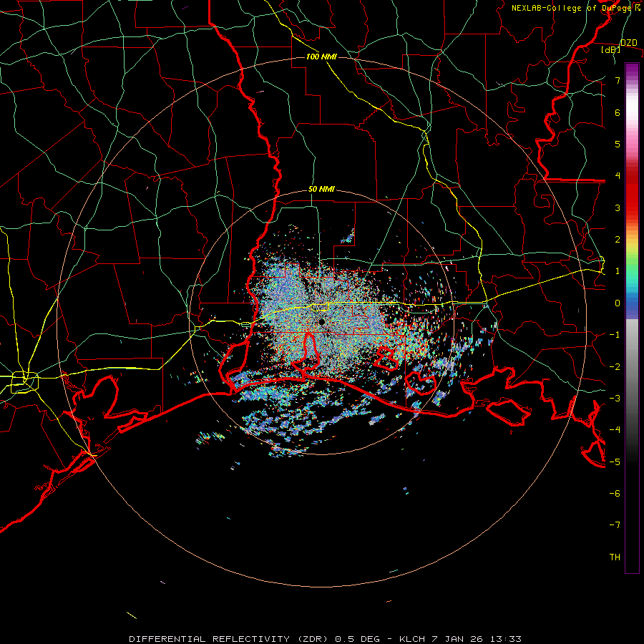Click the 100 NMI range ring label
The height and width of the screenshot is (644, 644).
321,57
